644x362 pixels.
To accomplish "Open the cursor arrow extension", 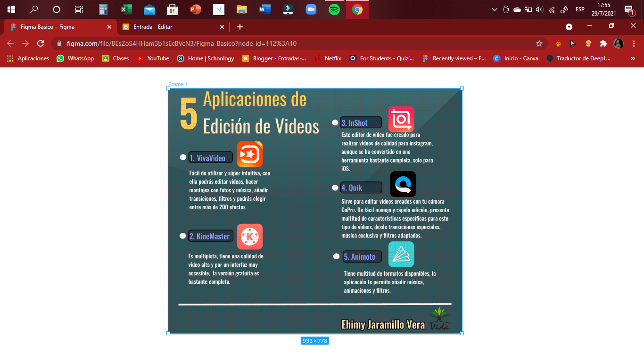I will point(573,43).
